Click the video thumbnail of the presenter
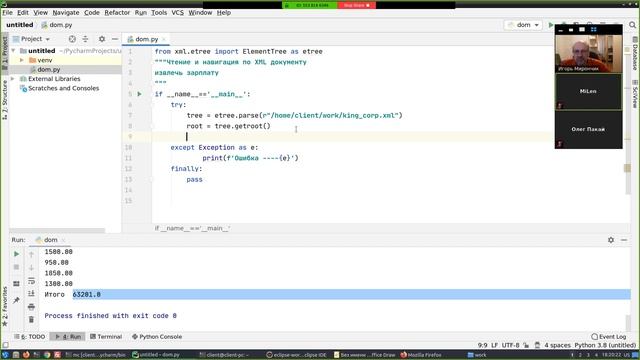The width and height of the screenshot is (640, 360). (588, 54)
